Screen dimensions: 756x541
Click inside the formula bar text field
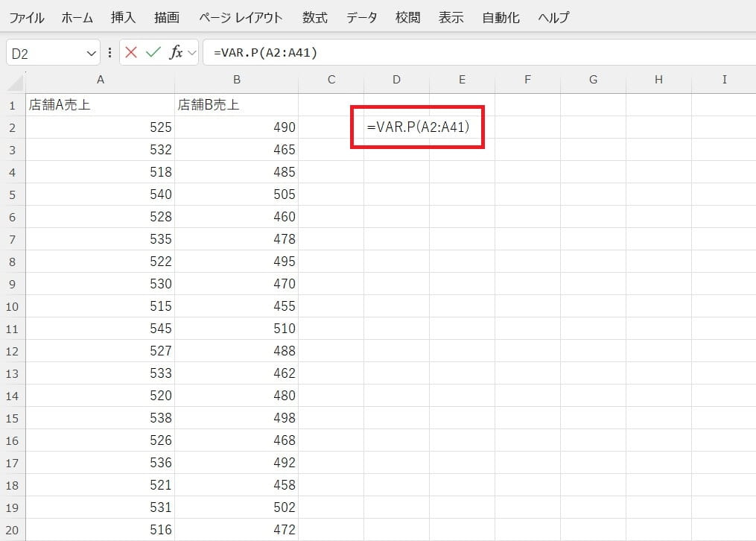click(477, 53)
